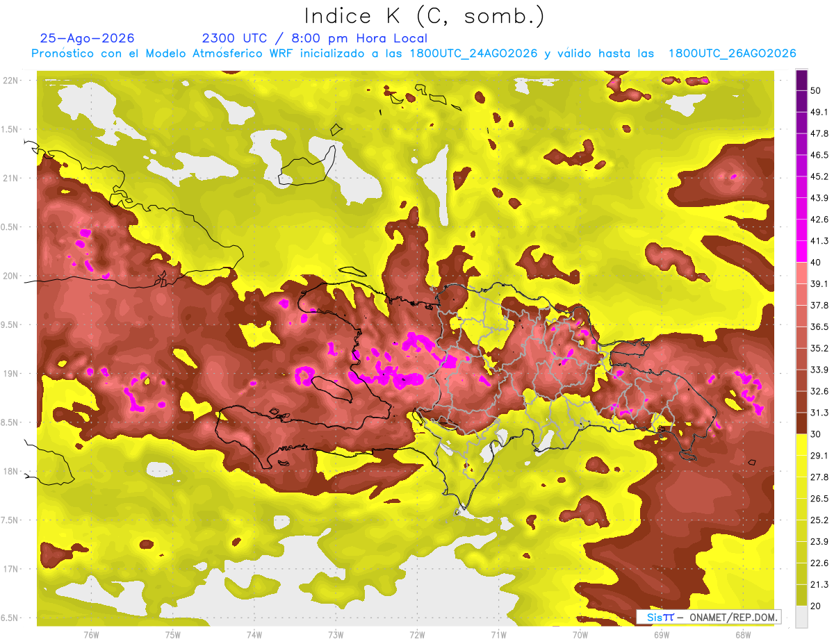Pick the gray swatch below the 20 mark
The height and width of the screenshot is (644, 834).
pos(801,617)
